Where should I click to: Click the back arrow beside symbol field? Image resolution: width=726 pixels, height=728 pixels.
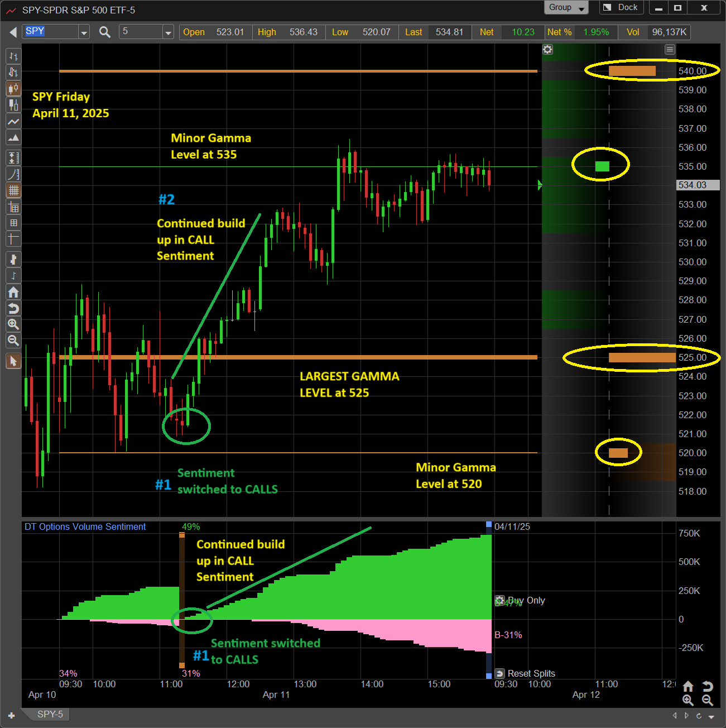tap(13, 32)
